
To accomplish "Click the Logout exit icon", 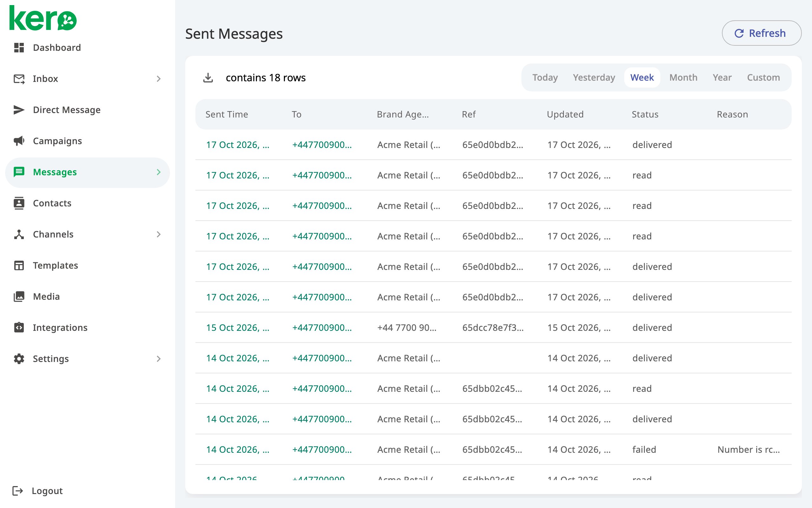I will 18,491.
